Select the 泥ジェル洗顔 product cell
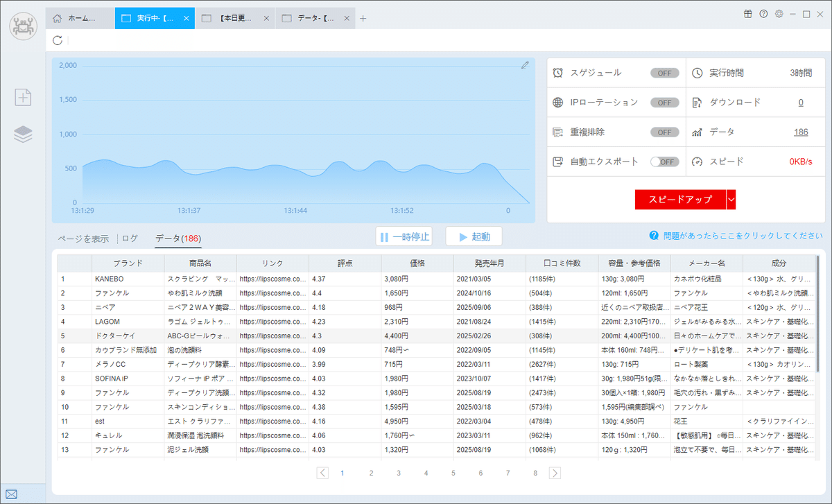 point(200,449)
